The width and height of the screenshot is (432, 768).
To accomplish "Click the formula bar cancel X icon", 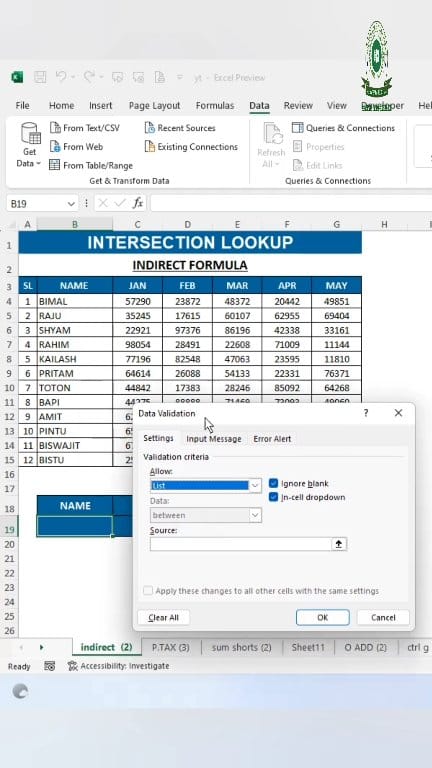I will [x=103, y=203].
